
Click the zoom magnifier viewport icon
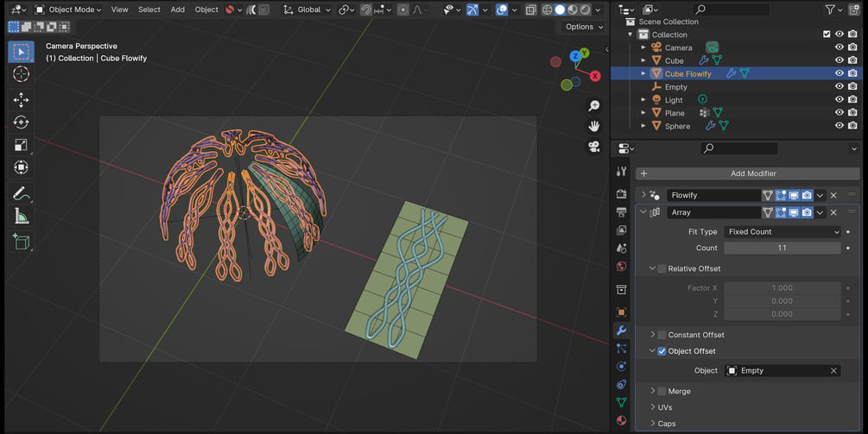[594, 105]
